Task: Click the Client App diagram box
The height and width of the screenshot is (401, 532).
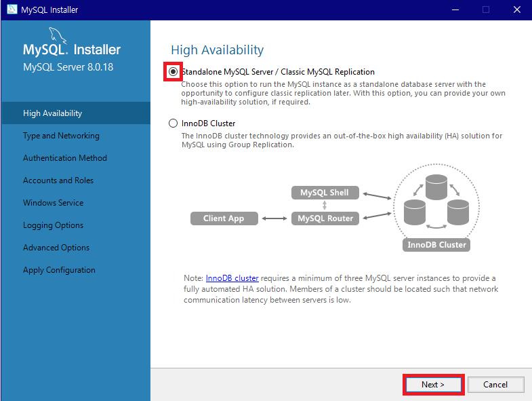Action: click(x=224, y=218)
